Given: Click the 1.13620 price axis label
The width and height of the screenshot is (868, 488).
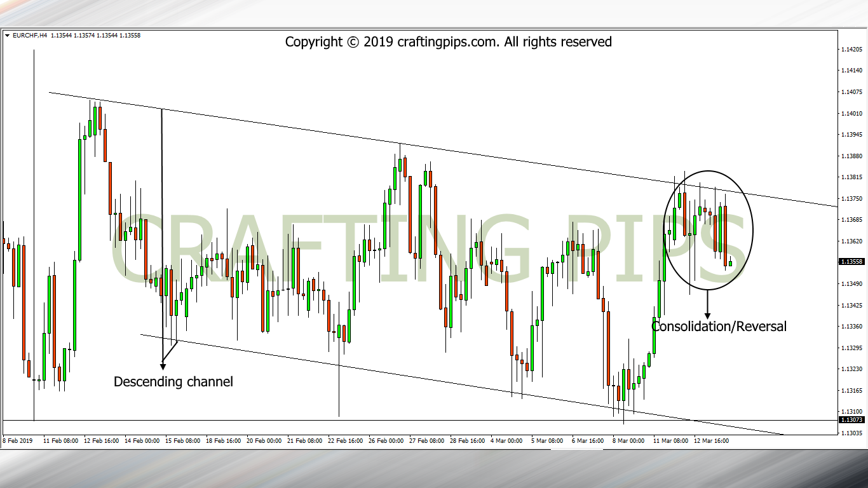Looking at the screenshot, I should click(x=851, y=241).
